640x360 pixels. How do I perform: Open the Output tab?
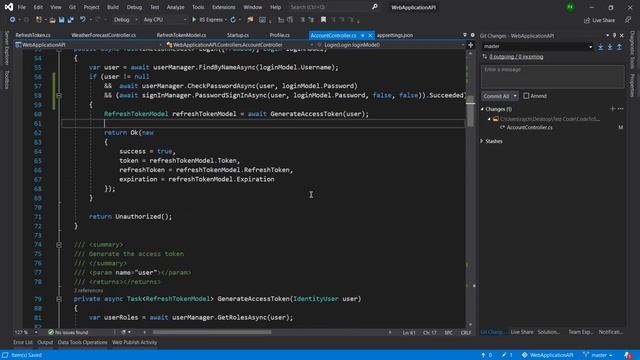pyautogui.click(x=45, y=342)
